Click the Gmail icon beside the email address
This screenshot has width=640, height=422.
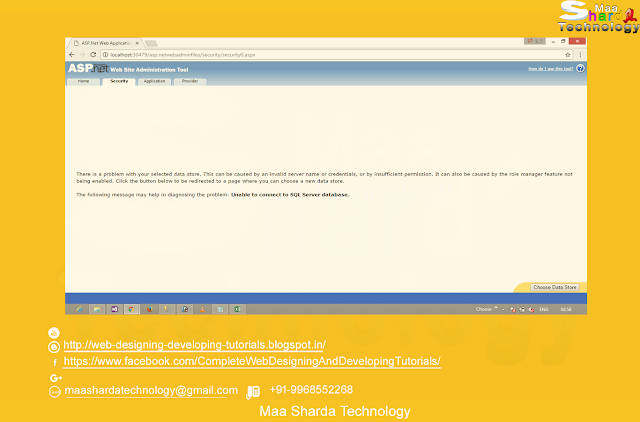click(x=54, y=392)
